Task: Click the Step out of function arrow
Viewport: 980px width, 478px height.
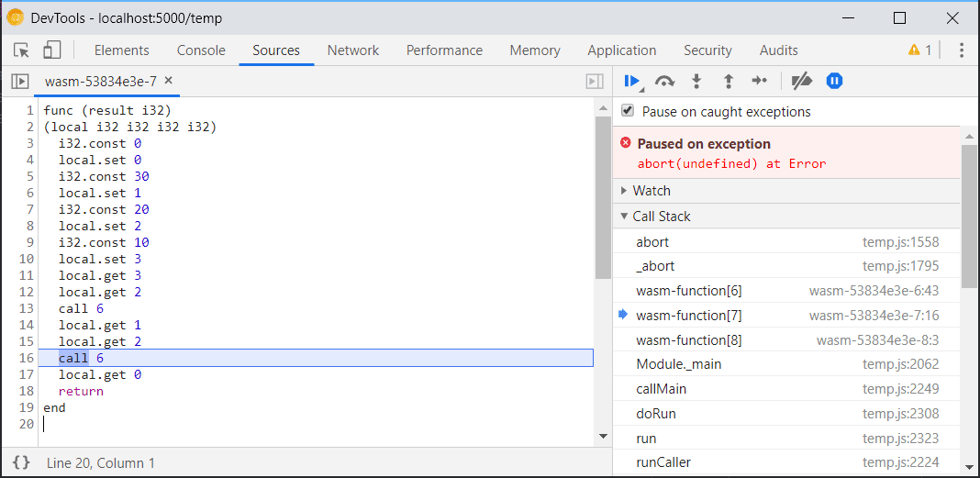Action: point(728,82)
